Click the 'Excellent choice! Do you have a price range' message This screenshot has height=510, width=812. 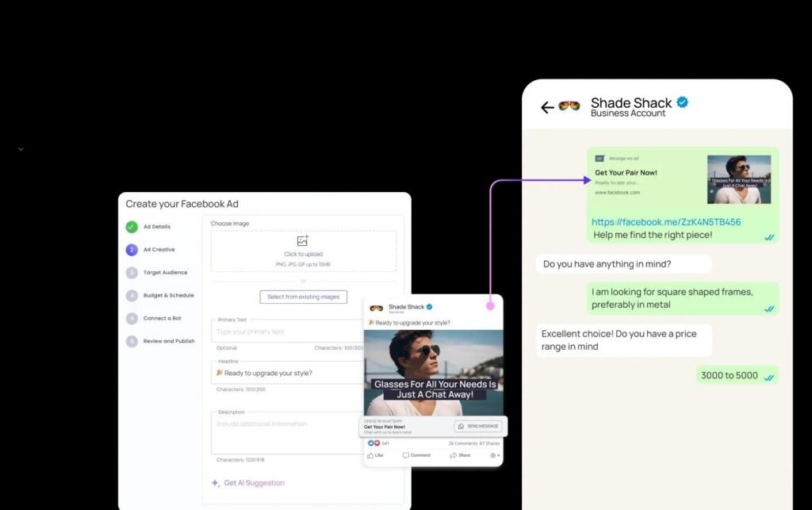click(x=623, y=340)
